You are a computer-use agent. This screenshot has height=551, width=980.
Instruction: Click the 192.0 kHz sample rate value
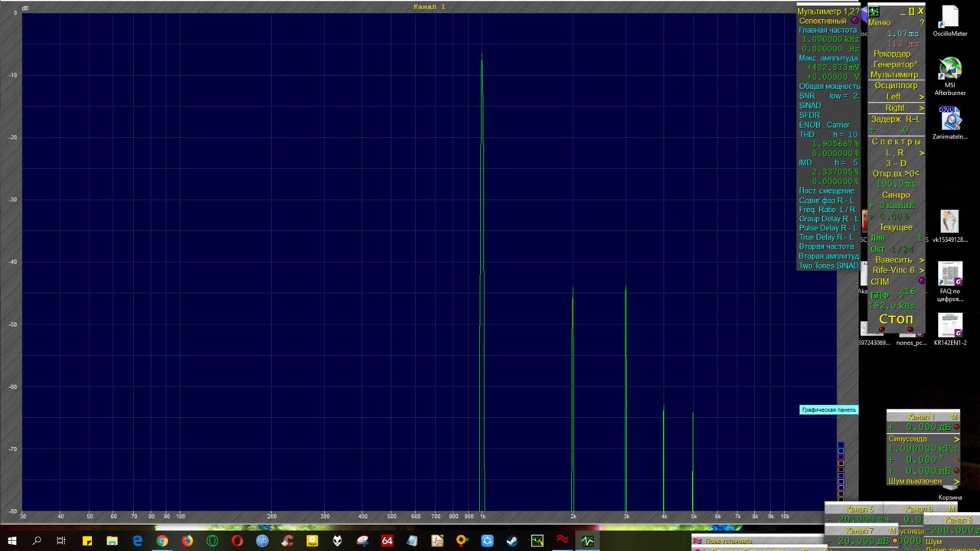coord(893,306)
